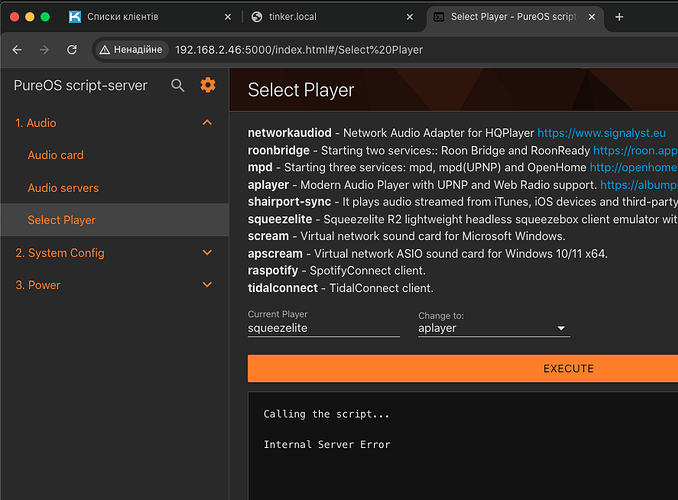Screen dimensions: 678x500
Task: Open a new browser tab with plus icon
Action: pos(619,17)
